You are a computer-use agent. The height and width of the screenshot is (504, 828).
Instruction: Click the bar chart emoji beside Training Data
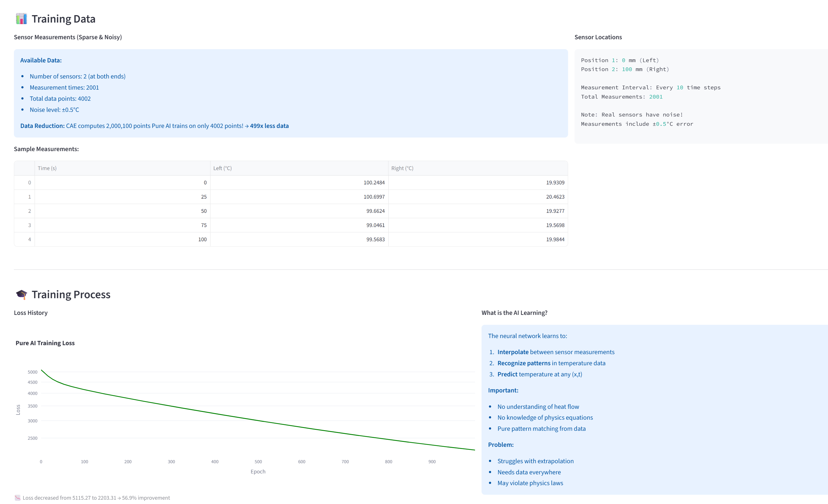point(21,19)
